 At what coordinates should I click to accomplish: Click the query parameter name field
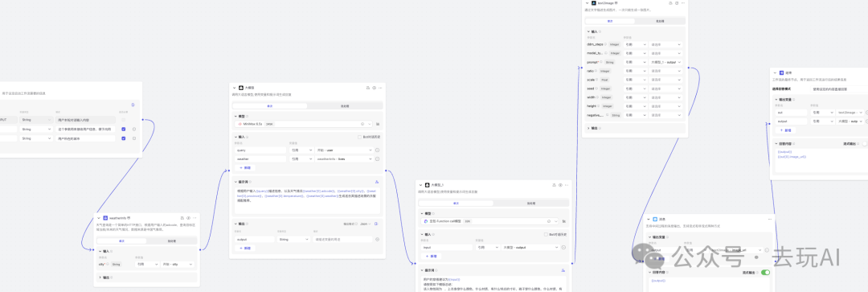point(260,150)
